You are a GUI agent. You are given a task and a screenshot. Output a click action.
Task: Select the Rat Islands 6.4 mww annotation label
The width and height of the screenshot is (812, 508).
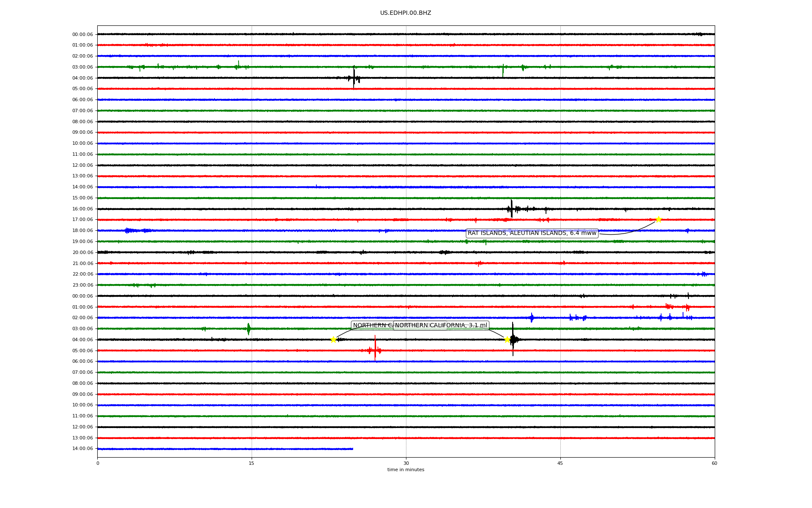coord(532,233)
